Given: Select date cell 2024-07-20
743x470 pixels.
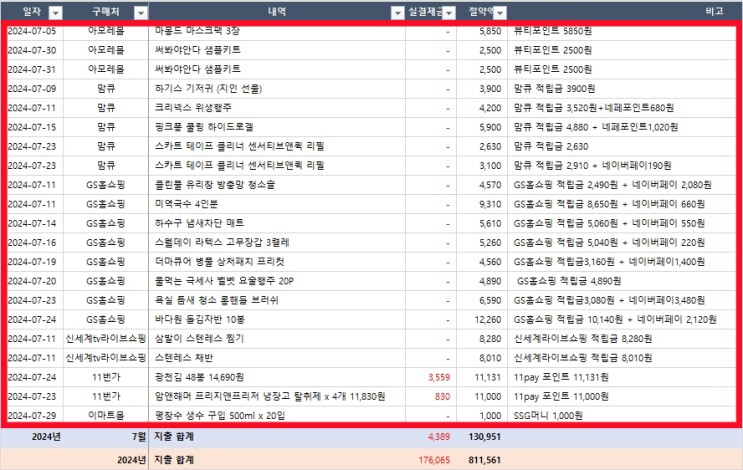Looking at the screenshot, I should (x=32, y=281).
